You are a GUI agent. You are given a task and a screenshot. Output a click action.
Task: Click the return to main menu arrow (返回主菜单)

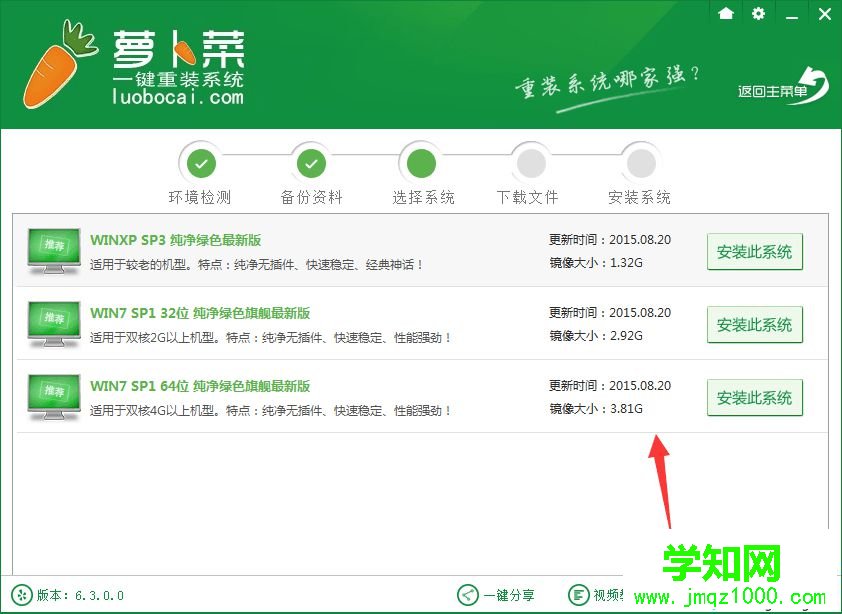pos(783,86)
